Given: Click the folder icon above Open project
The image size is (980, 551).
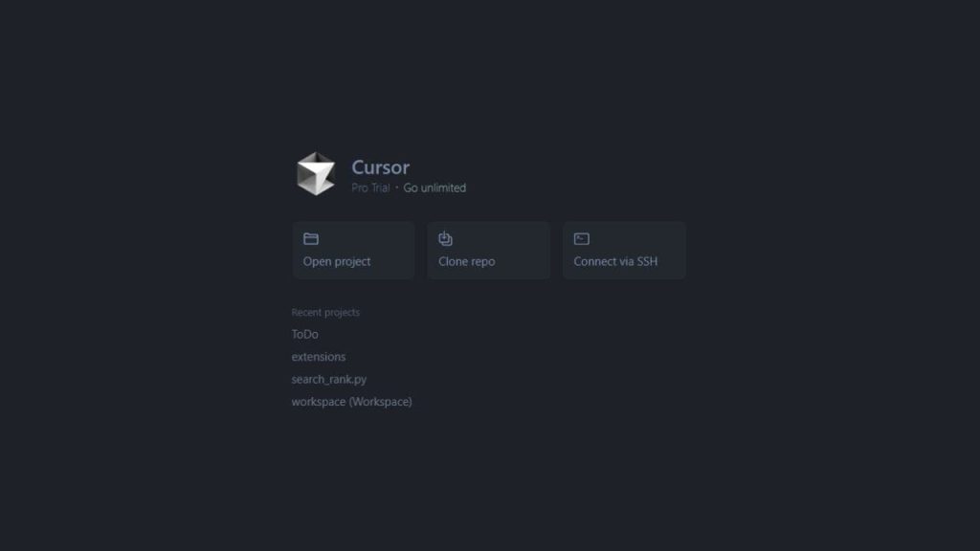Looking at the screenshot, I should (x=311, y=238).
